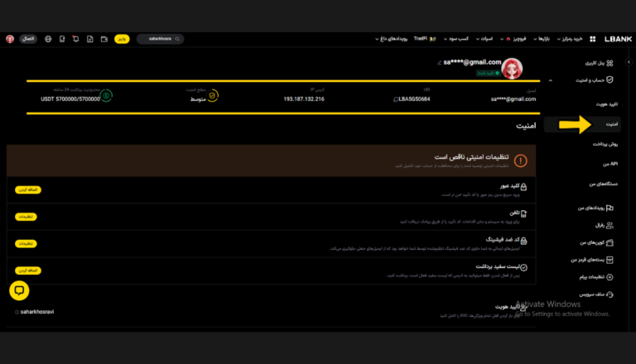Select تایید هویت in the sidebar
The image size is (636, 364).
607,104
